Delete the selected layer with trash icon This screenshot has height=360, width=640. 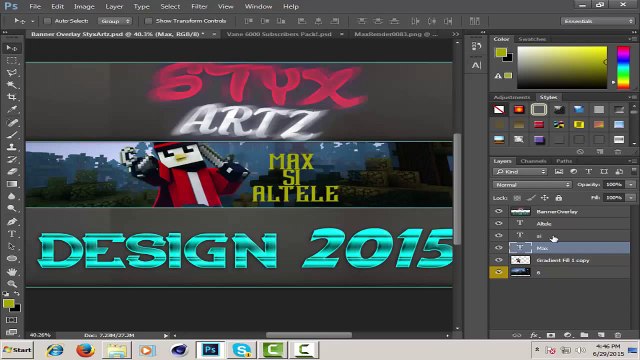(x=618, y=335)
